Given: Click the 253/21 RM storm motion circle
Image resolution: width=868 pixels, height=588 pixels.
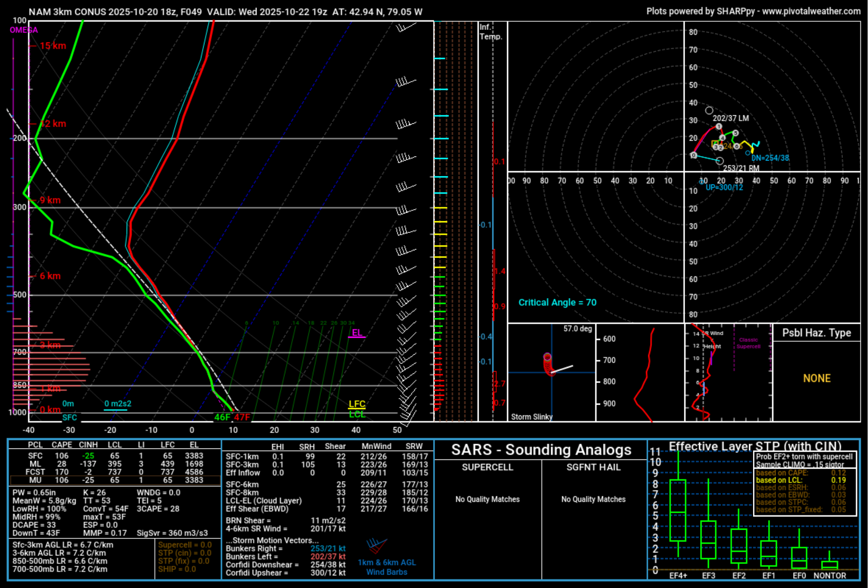Looking at the screenshot, I should pos(719,161).
